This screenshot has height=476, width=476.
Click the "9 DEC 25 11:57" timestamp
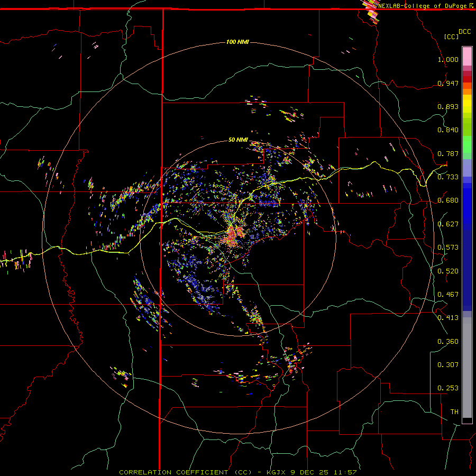click(x=323, y=472)
